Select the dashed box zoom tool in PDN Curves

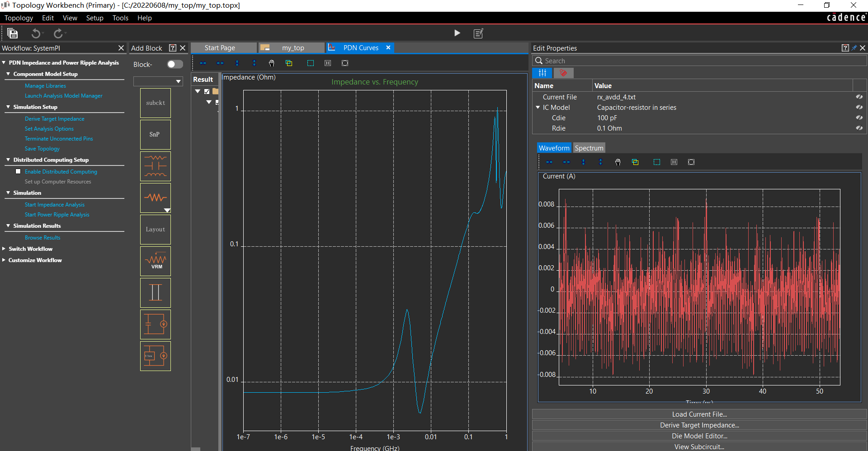[311, 63]
